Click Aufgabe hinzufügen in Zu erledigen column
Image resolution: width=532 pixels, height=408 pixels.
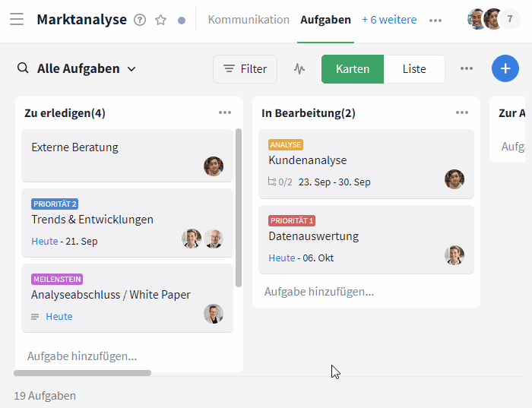(x=82, y=356)
